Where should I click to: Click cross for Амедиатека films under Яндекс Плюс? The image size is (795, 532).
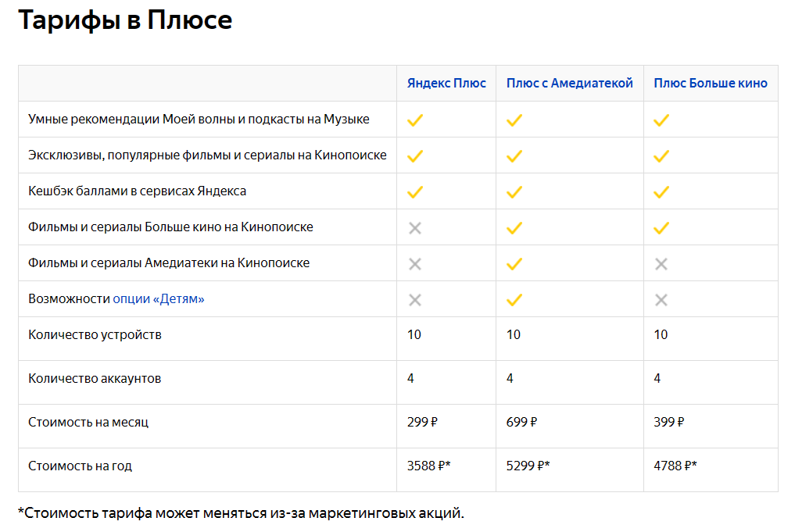pos(415,263)
